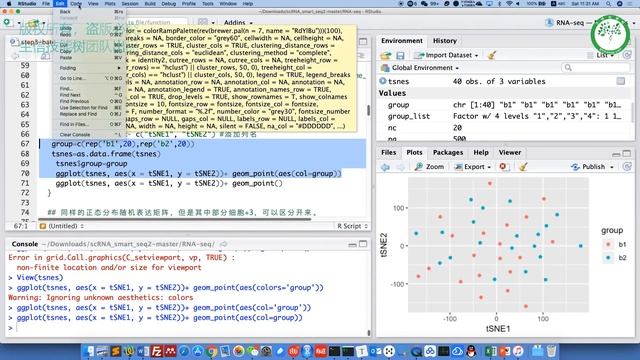Refresh the Environment pane
The width and height of the screenshot is (640, 360).
627,55
